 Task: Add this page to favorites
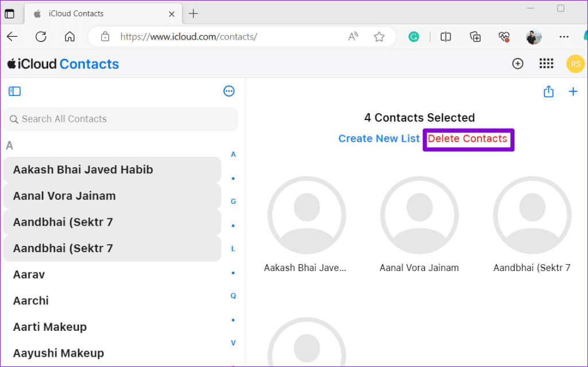pyautogui.click(x=379, y=36)
